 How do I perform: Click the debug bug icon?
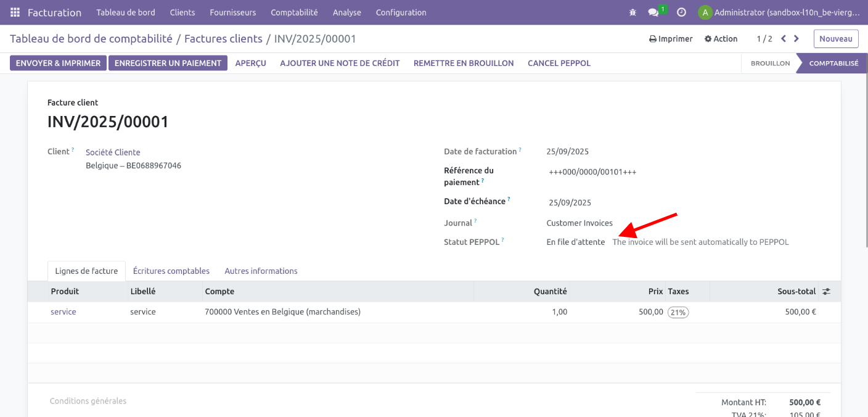tap(633, 12)
